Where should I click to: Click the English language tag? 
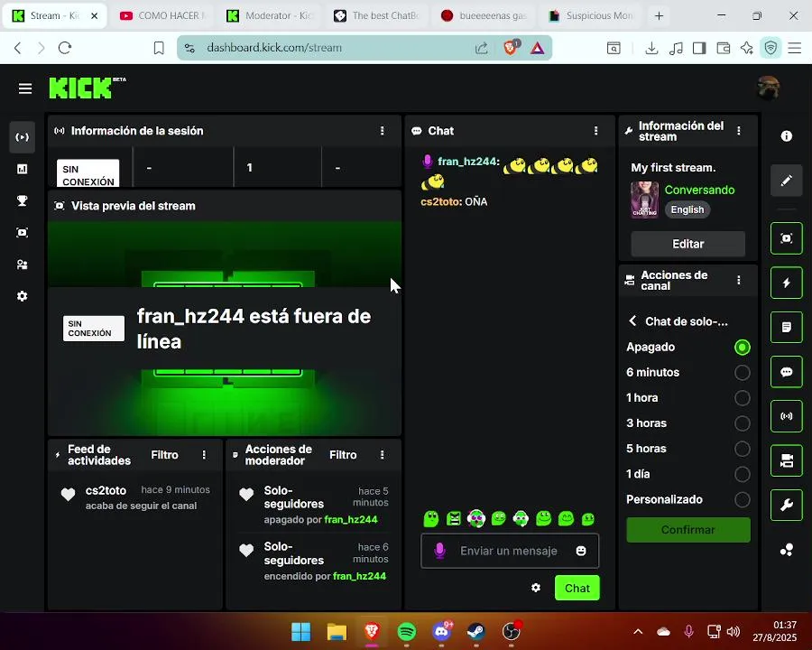[687, 209]
